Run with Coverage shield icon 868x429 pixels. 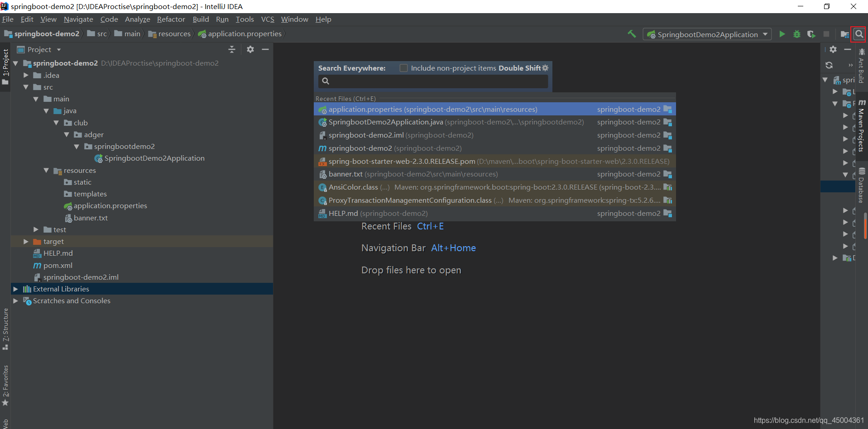pos(811,34)
